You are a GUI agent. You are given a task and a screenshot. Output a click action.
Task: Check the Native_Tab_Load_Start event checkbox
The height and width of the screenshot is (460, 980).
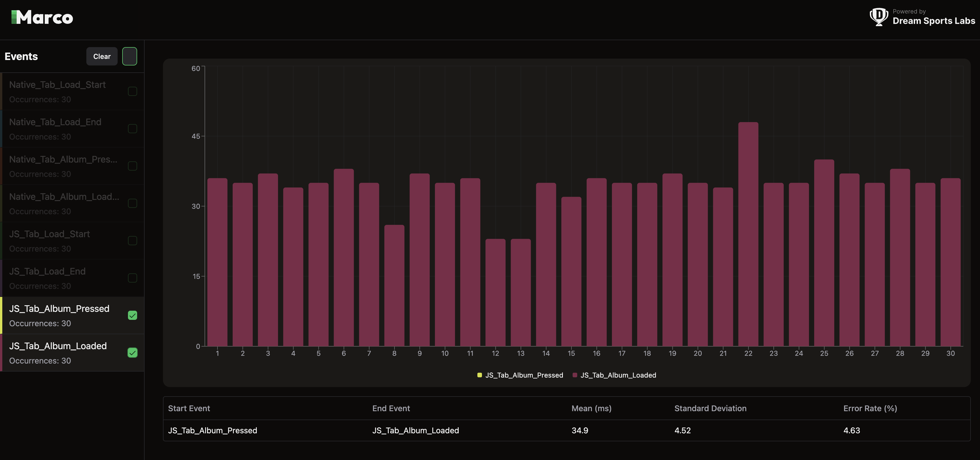(132, 91)
